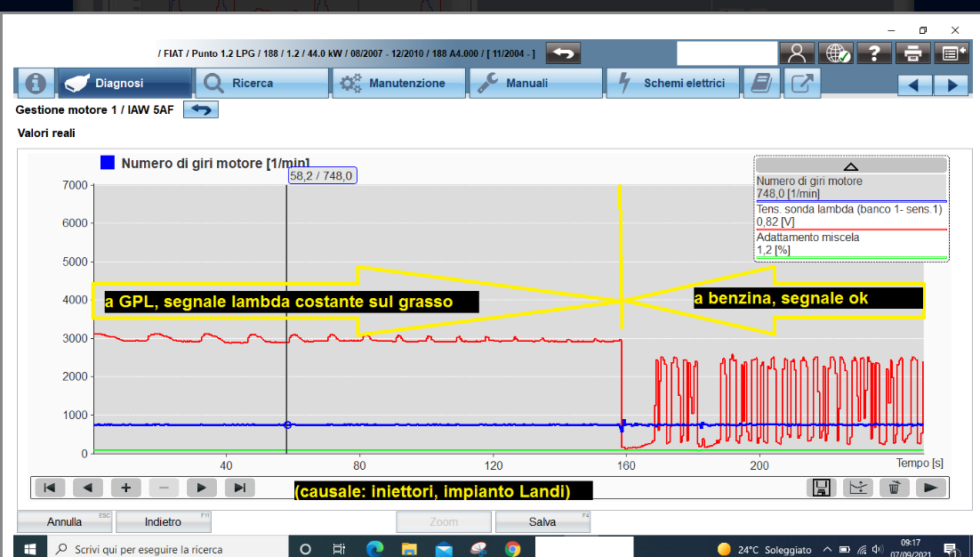The height and width of the screenshot is (557, 980).
Task: Save graph with floppy disk icon
Action: pos(822,487)
